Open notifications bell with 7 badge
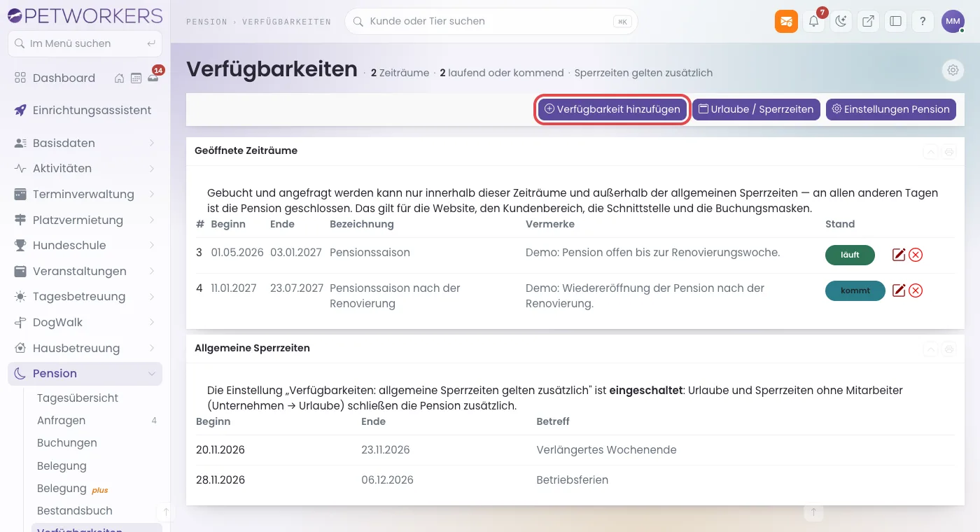This screenshot has height=532, width=980. (x=813, y=21)
